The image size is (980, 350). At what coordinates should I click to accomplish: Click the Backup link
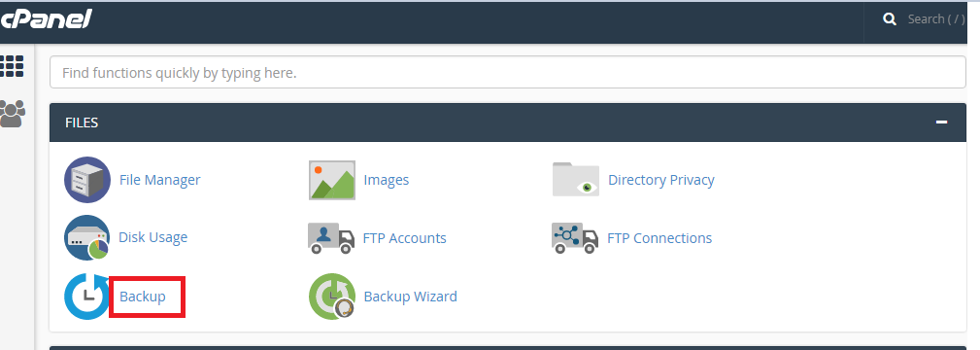click(143, 297)
